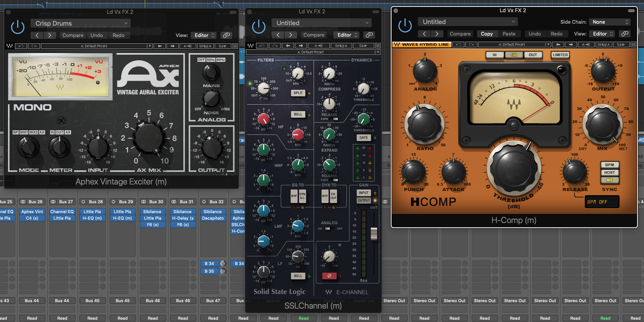Enable HOST sync button in H-Comp
This screenshot has width=644, height=322.
click(610, 173)
